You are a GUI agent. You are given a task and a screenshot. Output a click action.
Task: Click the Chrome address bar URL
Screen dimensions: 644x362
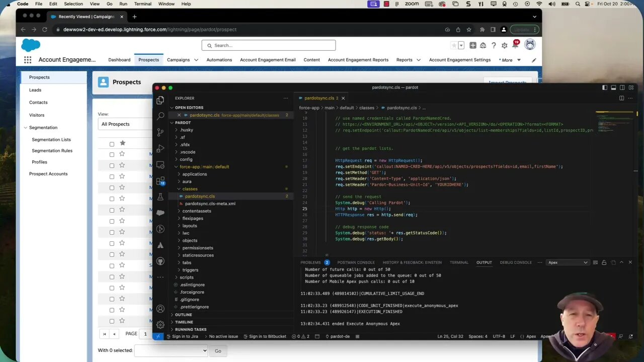[150, 30]
